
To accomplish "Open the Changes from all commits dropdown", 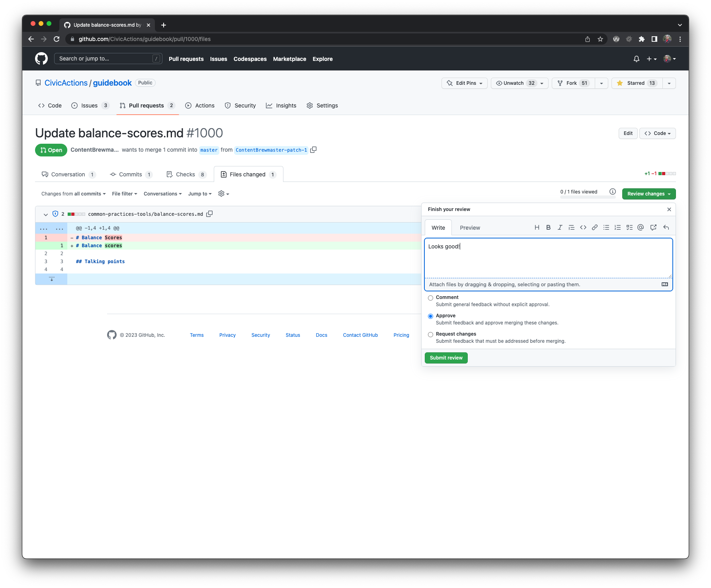I will [x=73, y=193].
